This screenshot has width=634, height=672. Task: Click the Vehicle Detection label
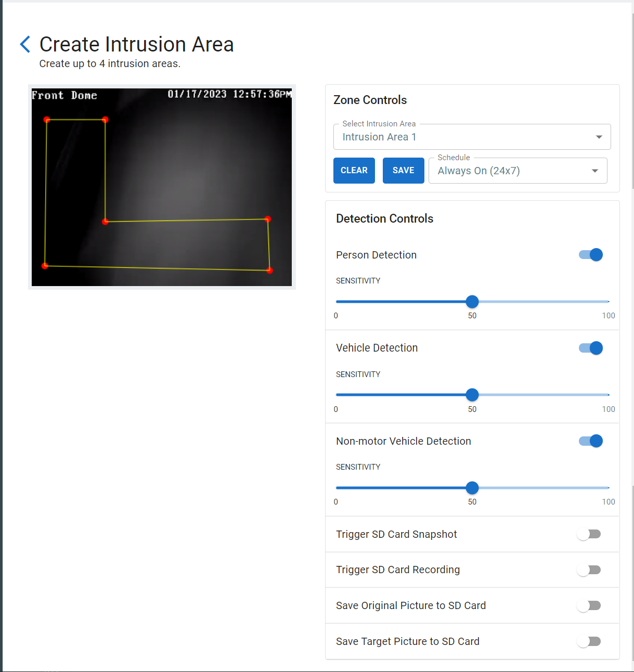coord(377,348)
